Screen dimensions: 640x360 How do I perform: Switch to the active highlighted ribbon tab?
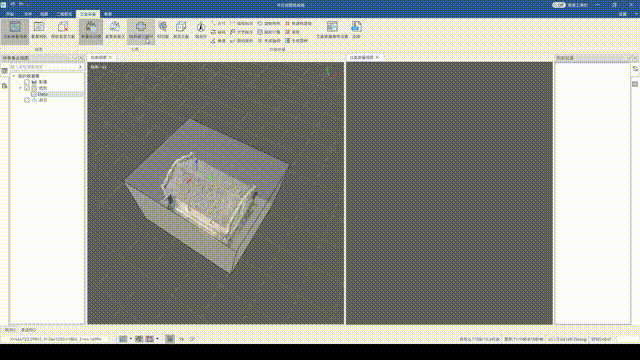(x=88, y=14)
